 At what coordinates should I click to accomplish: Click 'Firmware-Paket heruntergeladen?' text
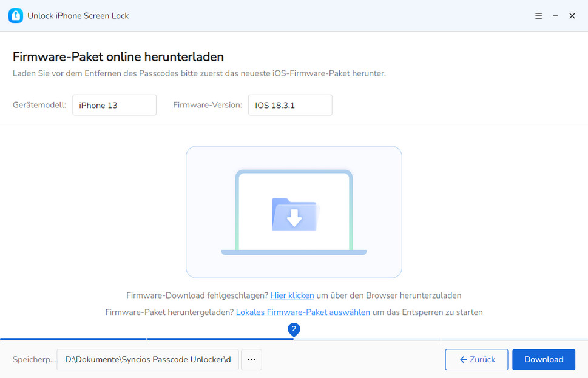(169, 312)
